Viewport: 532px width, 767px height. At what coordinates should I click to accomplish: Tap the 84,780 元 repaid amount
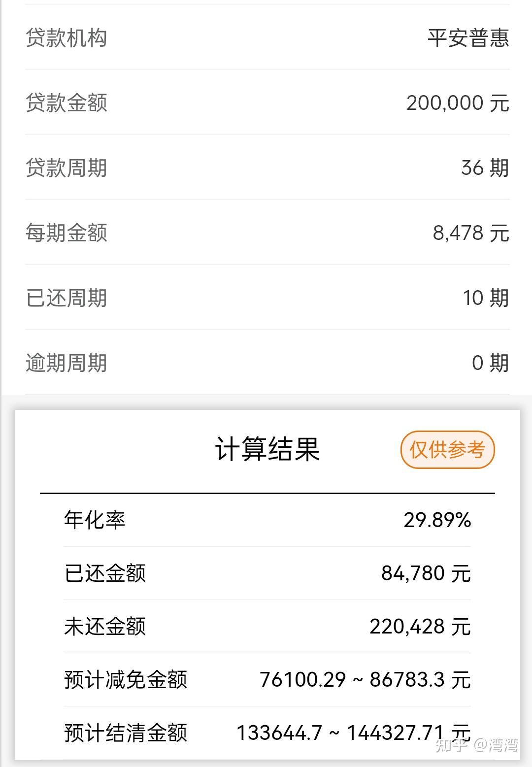426,573
